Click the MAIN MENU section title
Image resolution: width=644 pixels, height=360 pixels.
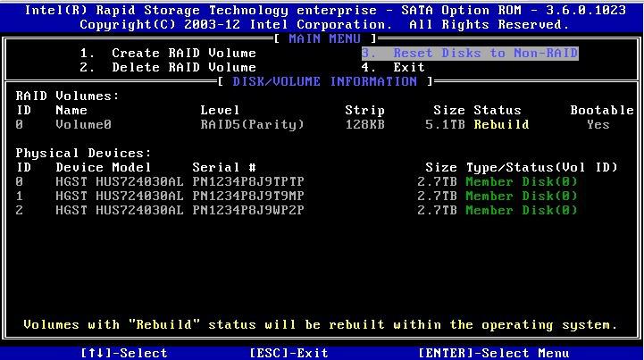point(324,38)
